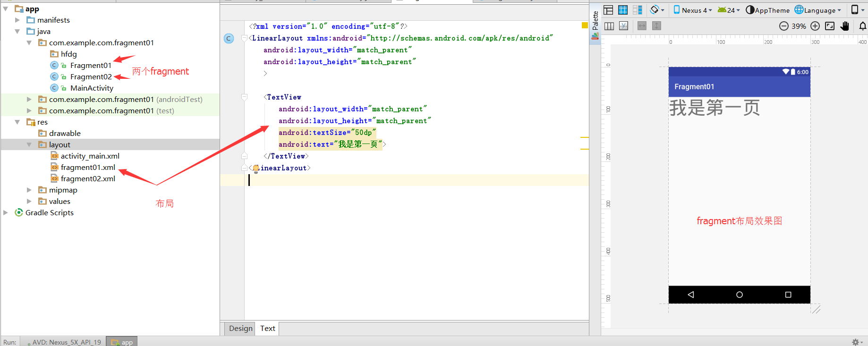Open the MainActivity class
The image size is (868, 346).
coord(82,88)
